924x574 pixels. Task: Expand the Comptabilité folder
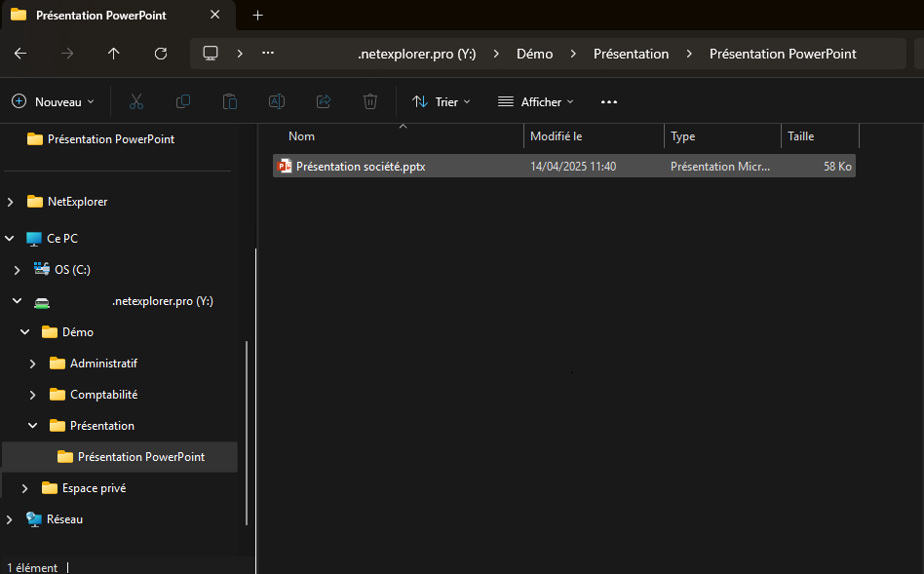tap(33, 395)
